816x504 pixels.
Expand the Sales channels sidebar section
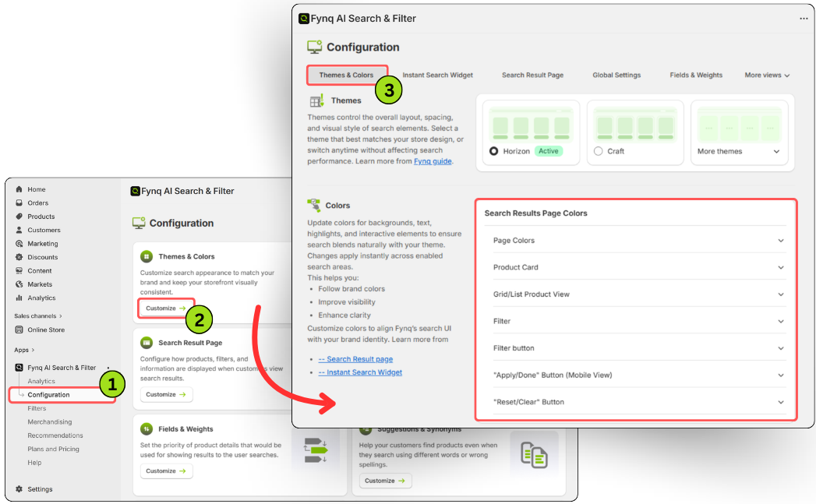point(38,315)
